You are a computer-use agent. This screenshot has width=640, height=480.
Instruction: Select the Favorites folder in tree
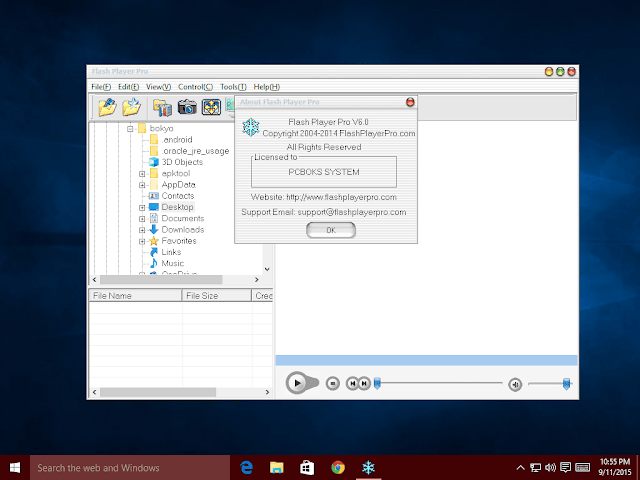179,241
